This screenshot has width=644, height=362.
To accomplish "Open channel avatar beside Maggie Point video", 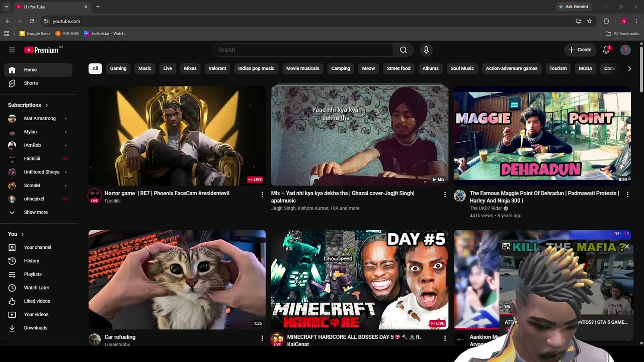I will click(x=460, y=196).
